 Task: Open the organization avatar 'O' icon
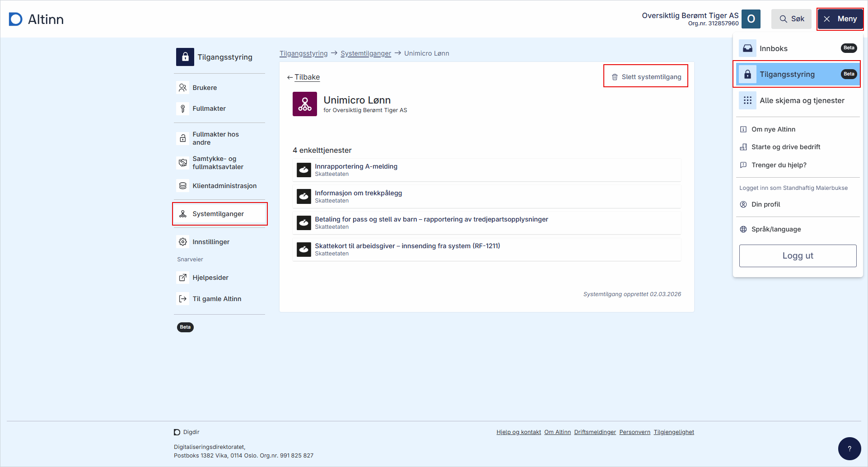(751, 19)
